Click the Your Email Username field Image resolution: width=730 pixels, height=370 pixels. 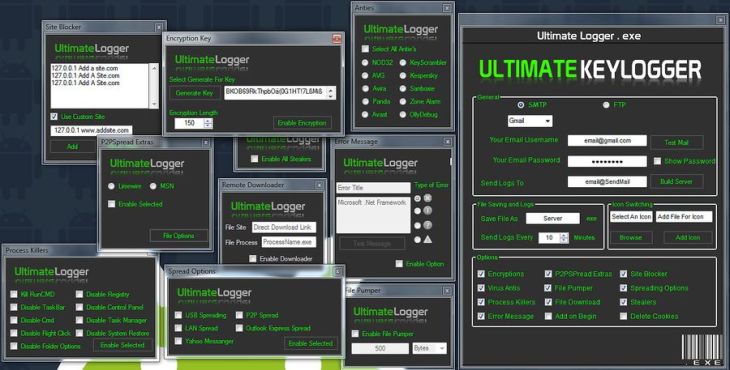click(607, 141)
